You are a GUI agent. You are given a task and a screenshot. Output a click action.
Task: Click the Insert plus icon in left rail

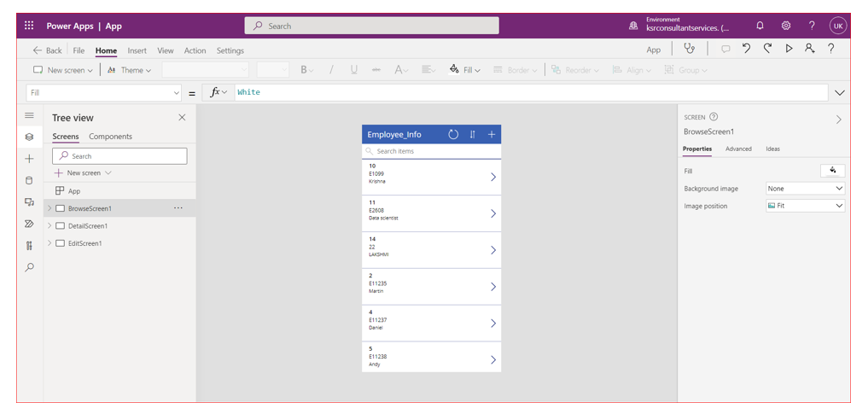29,159
